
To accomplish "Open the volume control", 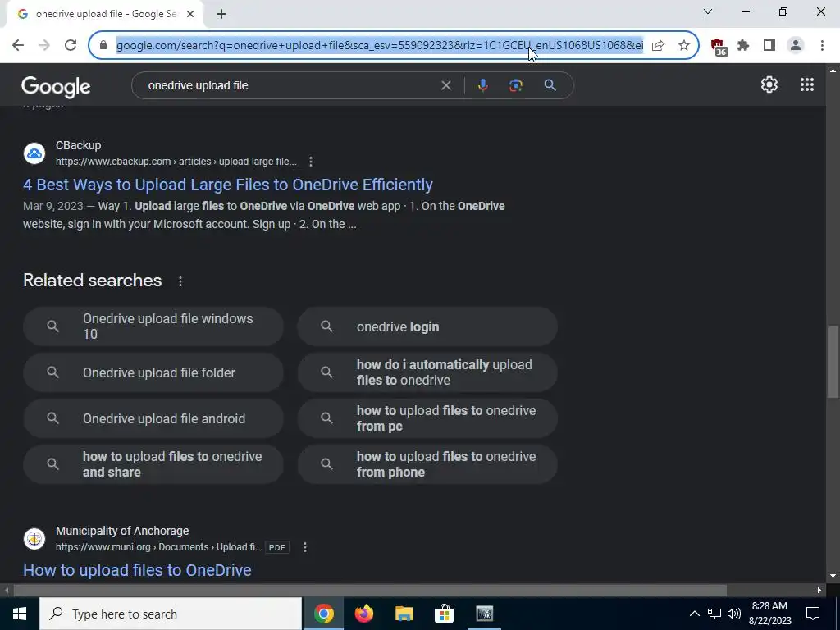I will (734, 614).
